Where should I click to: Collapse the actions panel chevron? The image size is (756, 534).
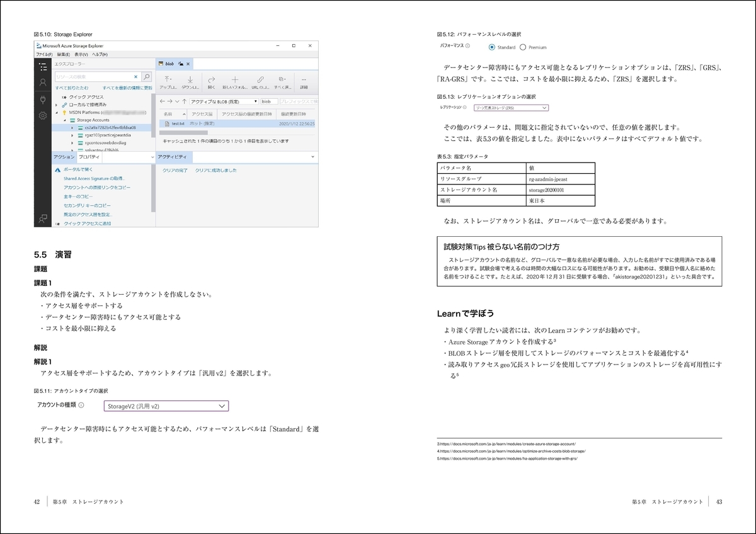pyautogui.click(x=152, y=157)
